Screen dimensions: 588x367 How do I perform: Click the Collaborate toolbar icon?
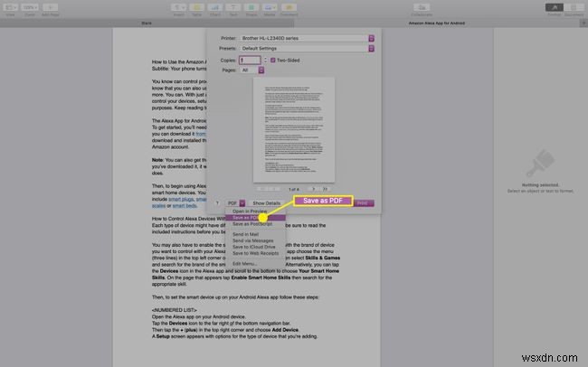click(422, 7)
